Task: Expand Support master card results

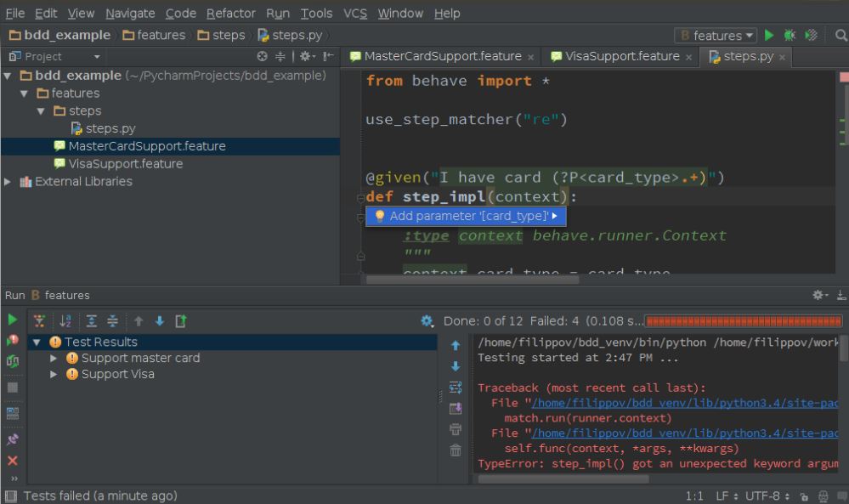Action: [x=54, y=359]
